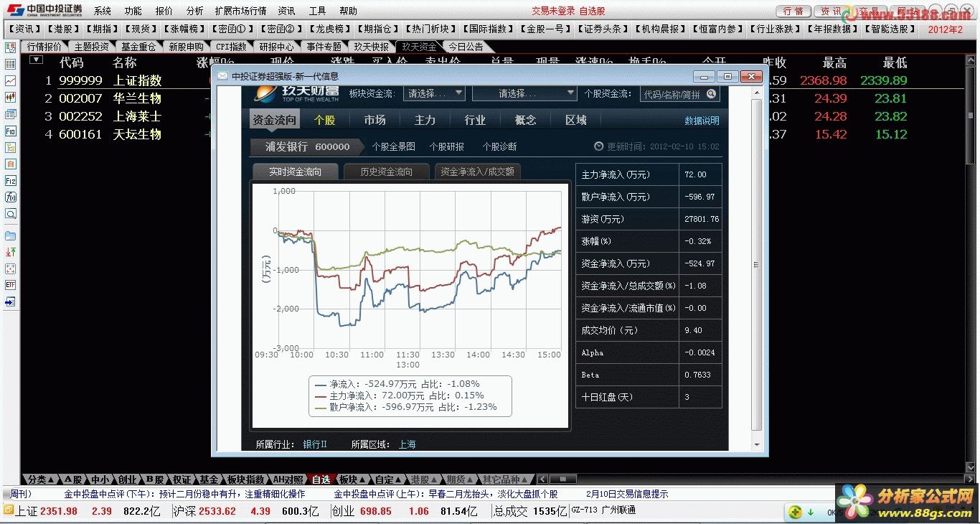Click the popup vertical scrollbar thumb
This screenshot has height=524, width=980.
click(756, 265)
